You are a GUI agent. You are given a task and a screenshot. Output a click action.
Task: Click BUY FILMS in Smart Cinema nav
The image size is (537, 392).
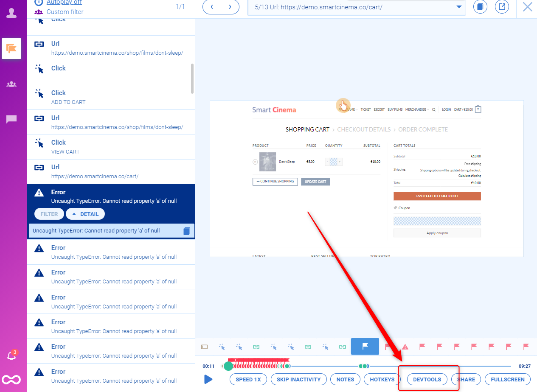tap(395, 109)
